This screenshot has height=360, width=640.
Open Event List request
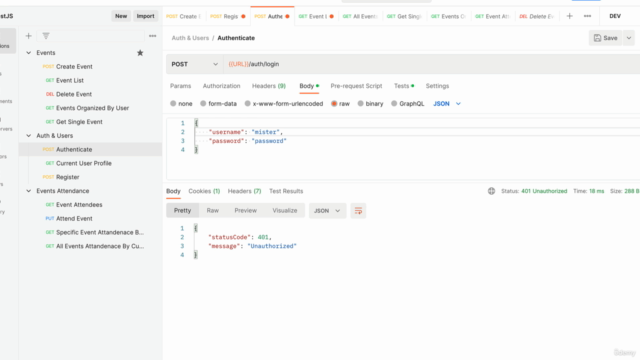[70, 80]
